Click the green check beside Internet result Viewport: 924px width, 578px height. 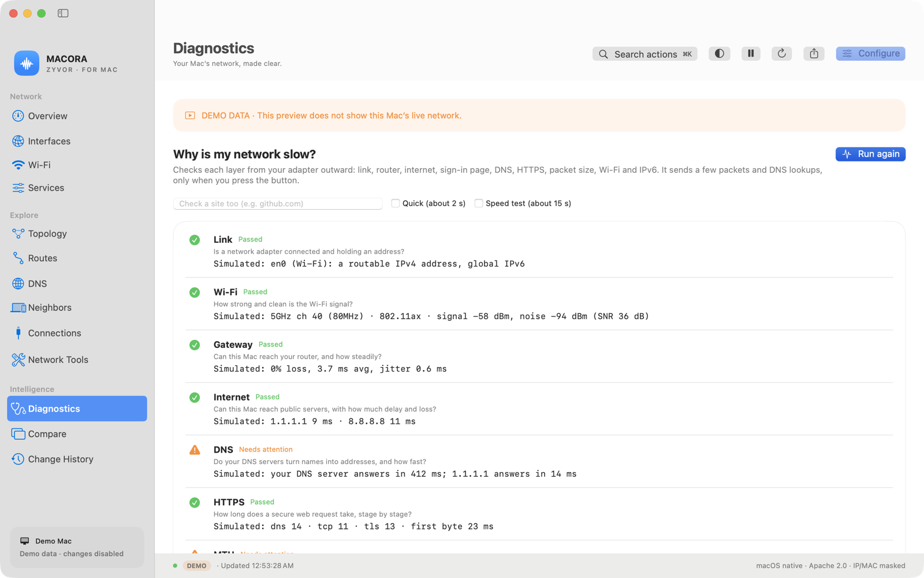click(195, 398)
